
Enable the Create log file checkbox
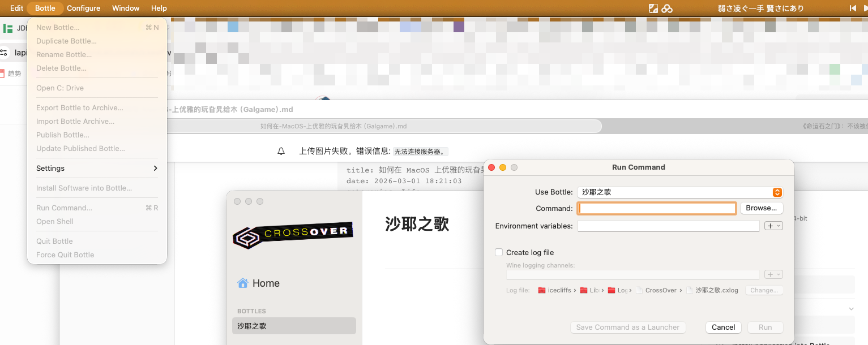pyautogui.click(x=499, y=253)
